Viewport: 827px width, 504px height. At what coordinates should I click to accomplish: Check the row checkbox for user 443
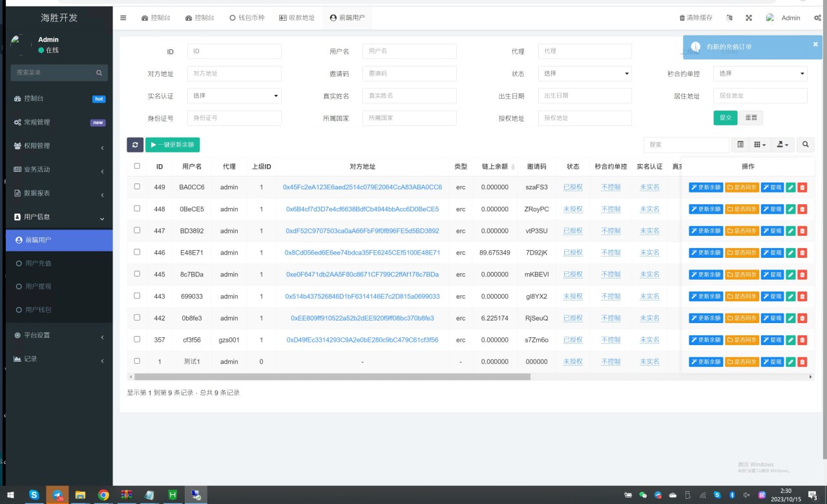(136, 296)
